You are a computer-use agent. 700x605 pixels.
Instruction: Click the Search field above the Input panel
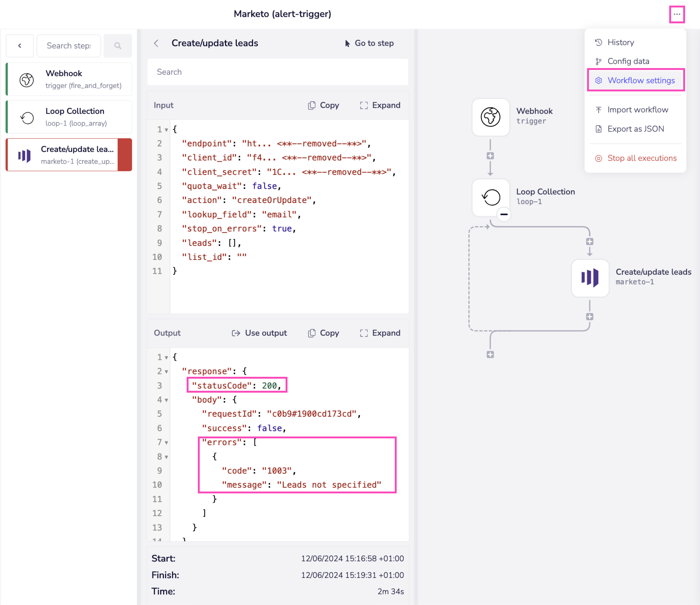coord(278,72)
